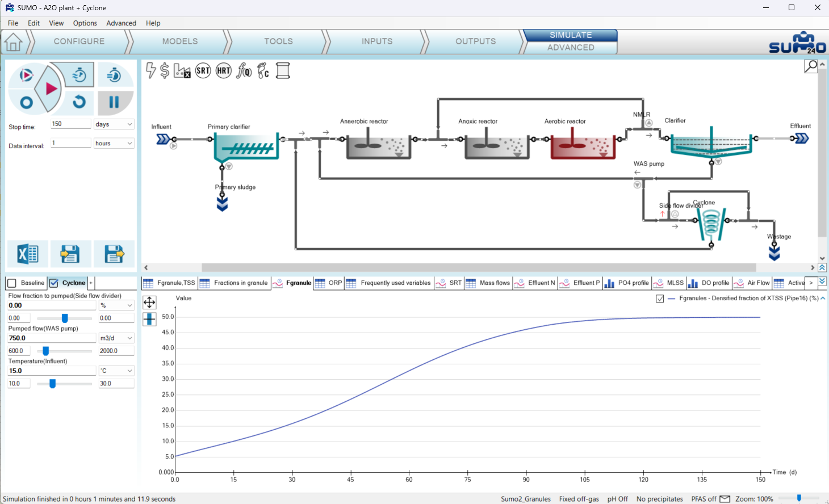Open the energy lightning bolt tool
The image size is (829, 504).
[x=150, y=70]
